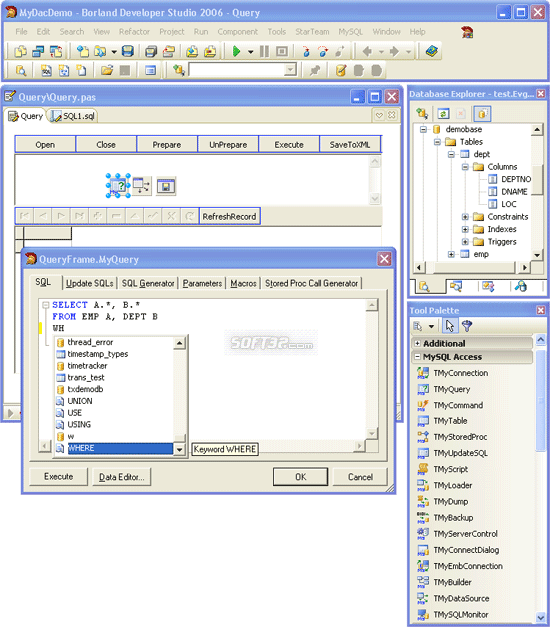Open the Parameters tab
Image resolution: width=550 pixels, height=627 pixels.
coord(202,283)
